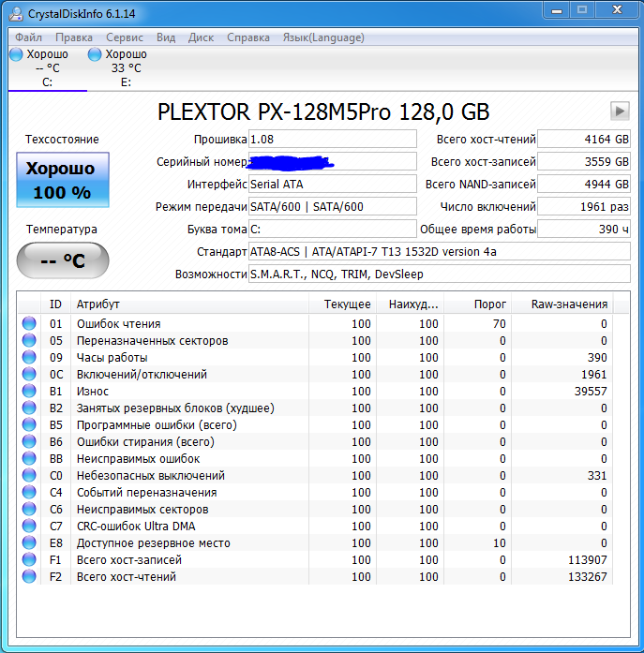Click threshold value 10 in row E8
Viewport: 644px width, 653px height.
[x=499, y=543]
